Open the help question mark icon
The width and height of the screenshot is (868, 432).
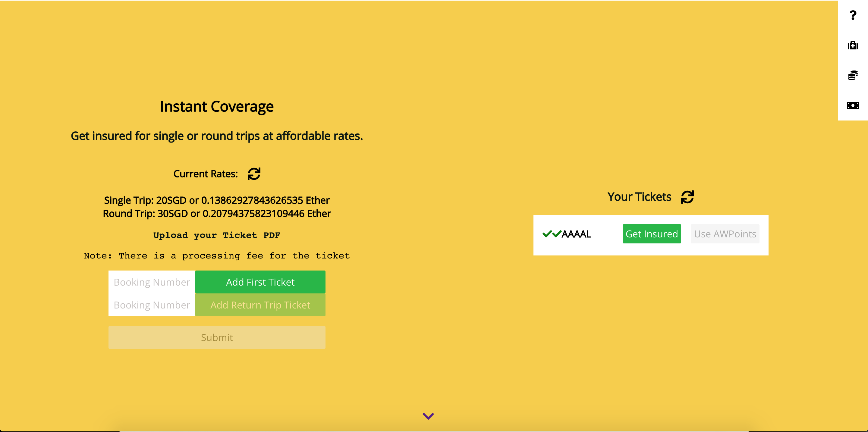pos(853,15)
